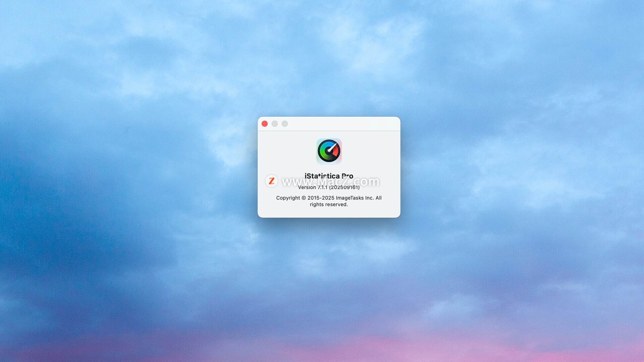Click the iStatistica Pro gauge app icon
644x362 pixels.
pyautogui.click(x=329, y=151)
